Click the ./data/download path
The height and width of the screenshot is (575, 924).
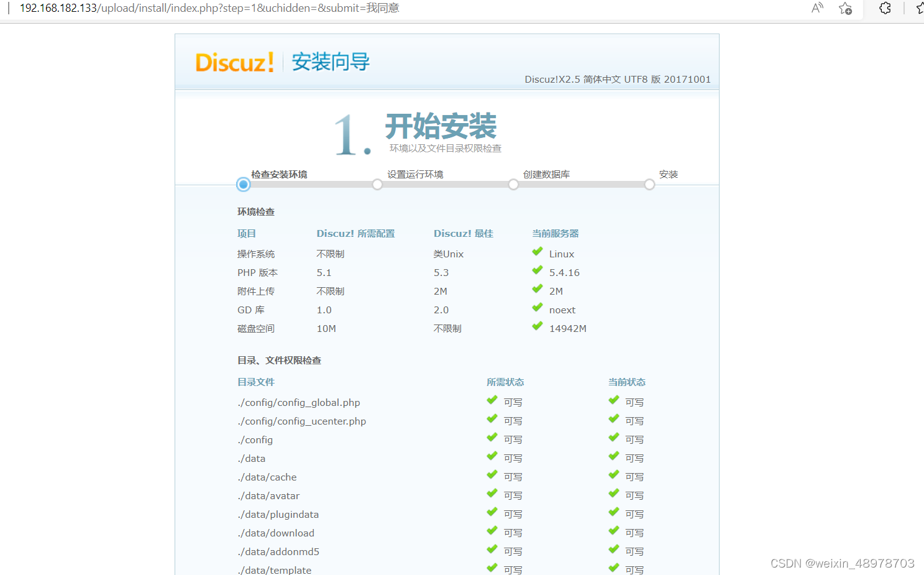coord(276,533)
